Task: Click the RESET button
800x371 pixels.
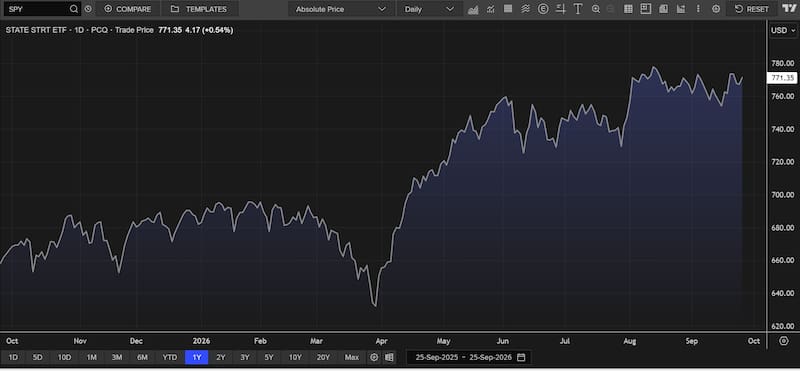Action: tap(752, 9)
